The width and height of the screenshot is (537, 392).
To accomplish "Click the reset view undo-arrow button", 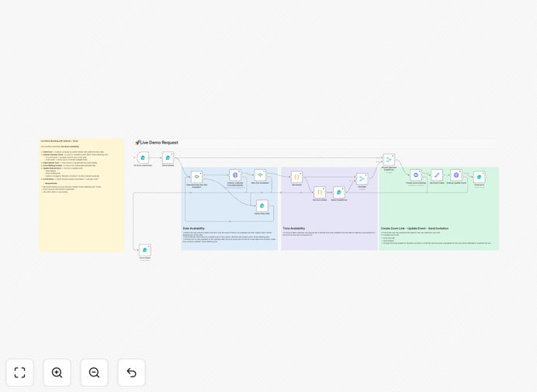I will click(x=131, y=373).
